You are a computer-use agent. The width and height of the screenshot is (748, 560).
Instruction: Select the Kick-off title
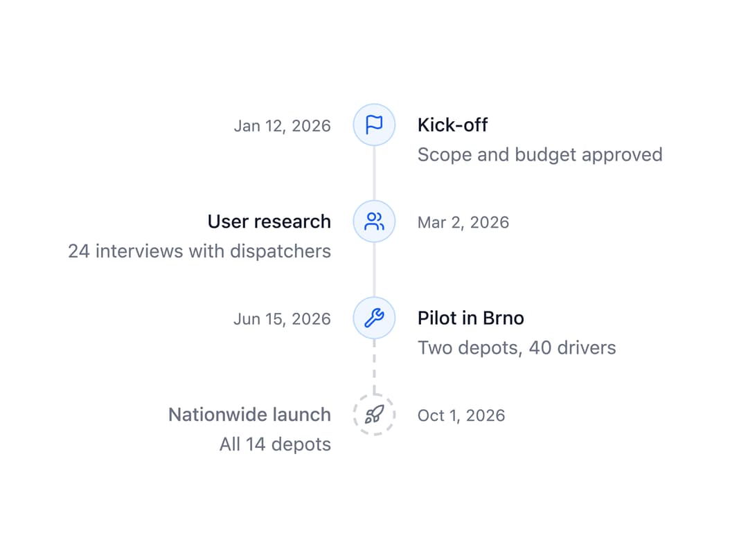452,125
